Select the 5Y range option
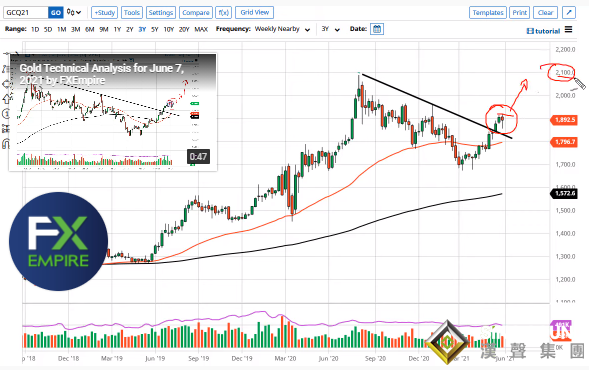Image resolution: width=589 pixels, height=370 pixels. 154,29
